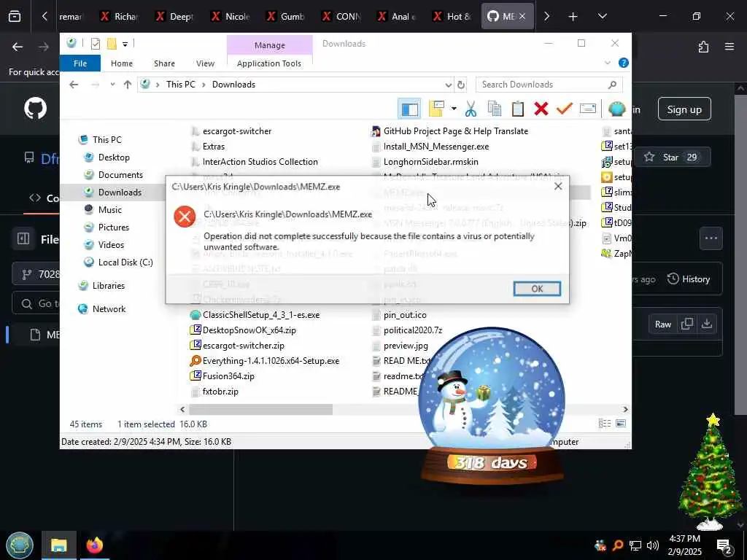Open the Quick Access Toolbar customize dropdown
Image resolution: width=747 pixels, height=560 pixels.
pyautogui.click(x=125, y=44)
